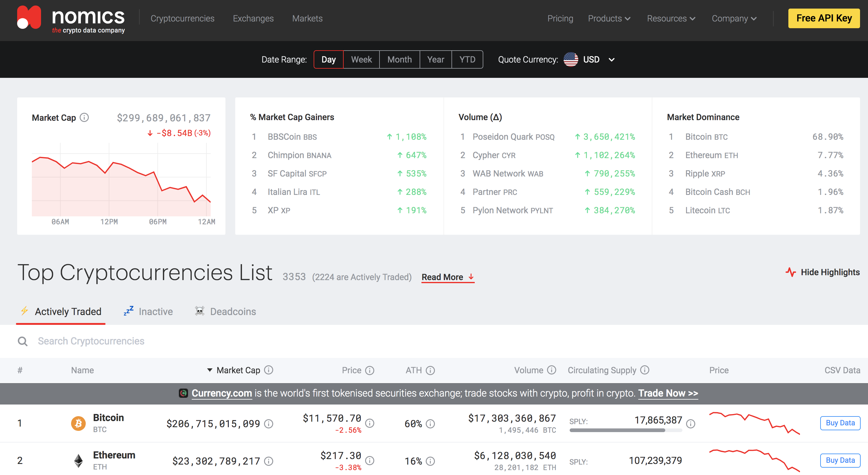
Task: Open Bitcoin Cash BCH in dominance list
Action: pos(717,192)
